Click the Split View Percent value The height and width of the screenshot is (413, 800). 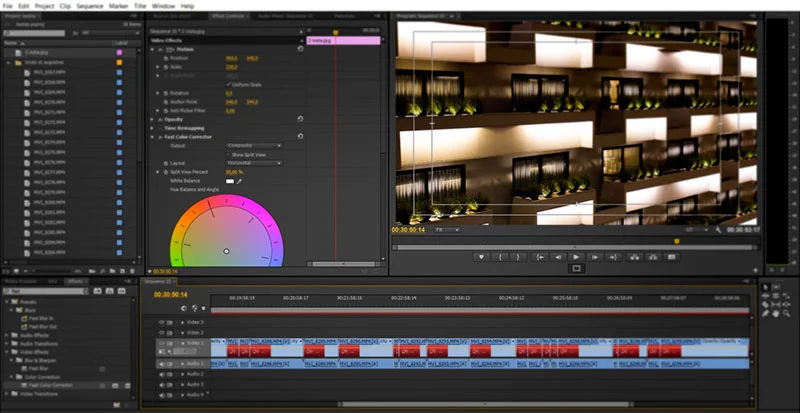coord(234,172)
